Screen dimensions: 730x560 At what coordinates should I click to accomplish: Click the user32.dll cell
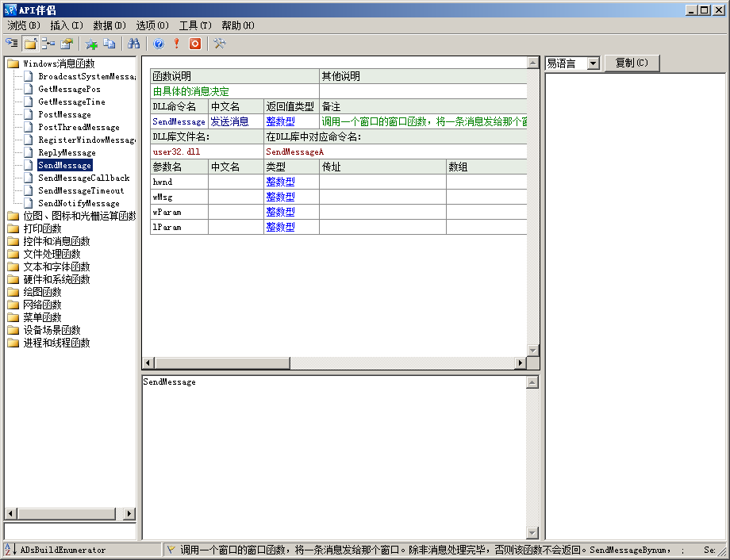(207, 152)
